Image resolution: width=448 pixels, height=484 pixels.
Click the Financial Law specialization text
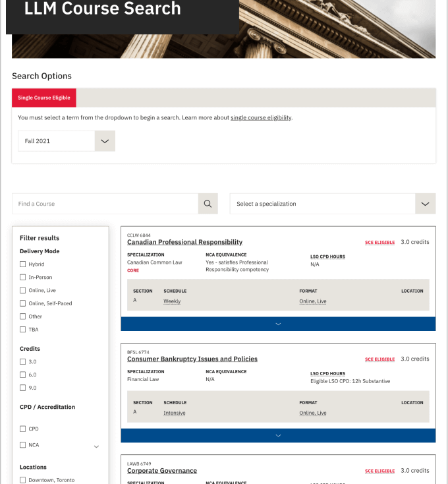click(x=143, y=379)
